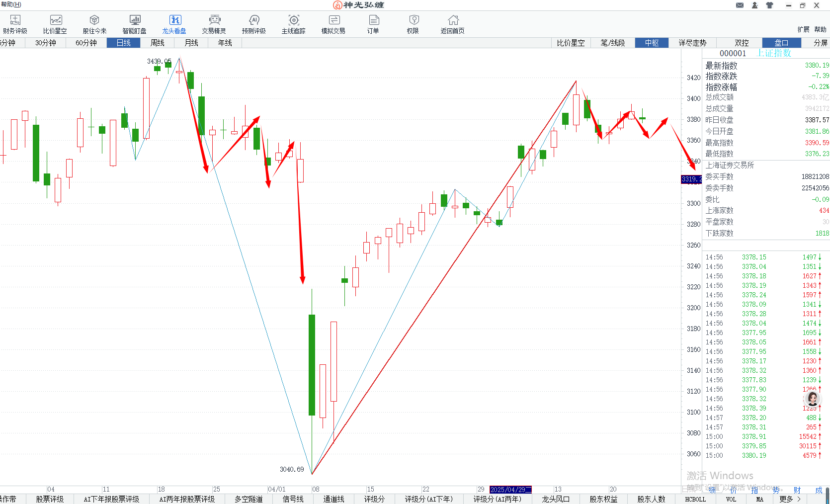Toggle the 中枢 overlay button
This screenshot has width=830, height=504.
click(x=652, y=43)
